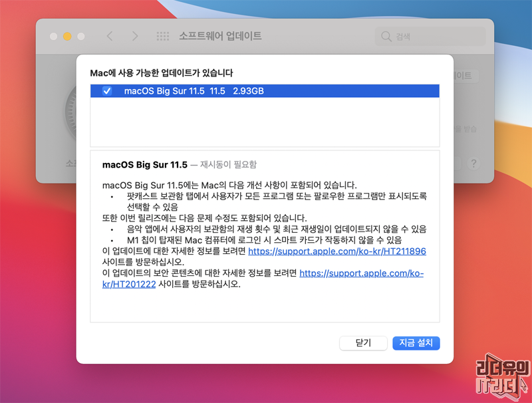The width and height of the screenshot is (532, 403).
Task: Click the 음악 앱에서 사용자의 보관함 bullet line
Action: [277, 229]
